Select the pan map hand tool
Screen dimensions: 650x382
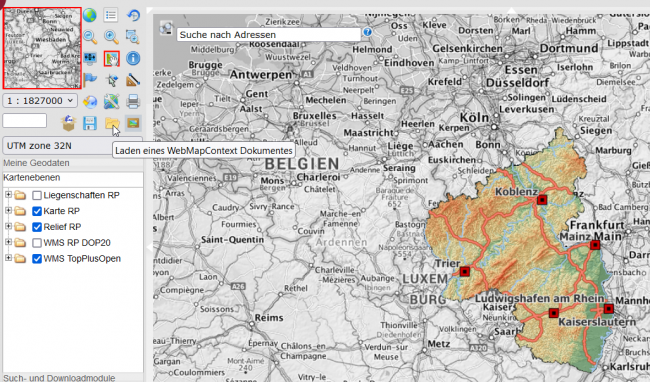pos(112,58)
